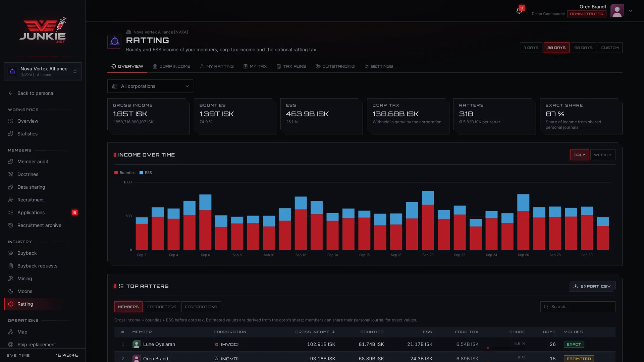The image size is (644, 362).
Task: Expand the user menu chevron
Action: (x=631, y=11)
